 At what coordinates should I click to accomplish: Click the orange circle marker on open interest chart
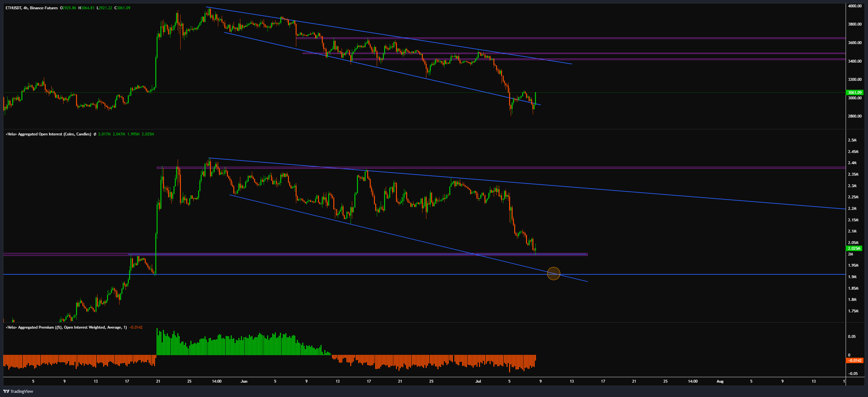(553, 273)
